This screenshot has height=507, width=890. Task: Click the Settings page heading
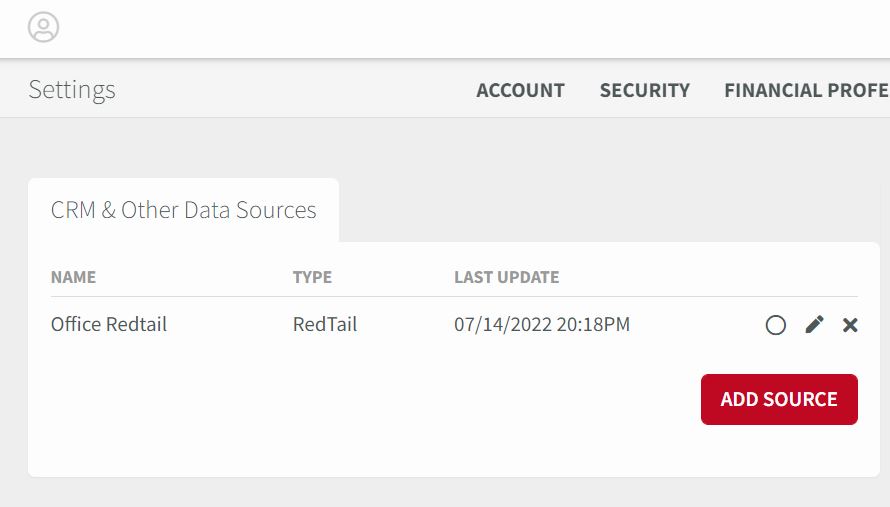click(72, 89)
